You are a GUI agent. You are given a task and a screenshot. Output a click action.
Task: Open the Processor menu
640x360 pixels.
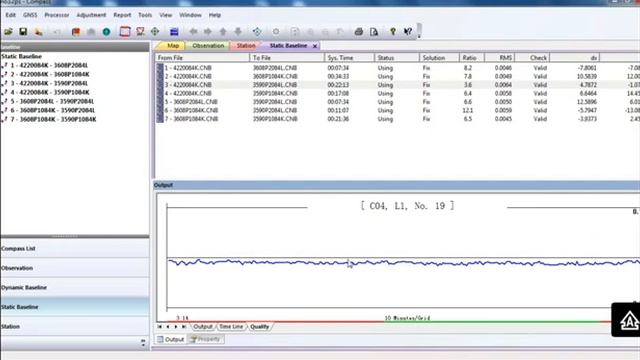pos(57,15)
